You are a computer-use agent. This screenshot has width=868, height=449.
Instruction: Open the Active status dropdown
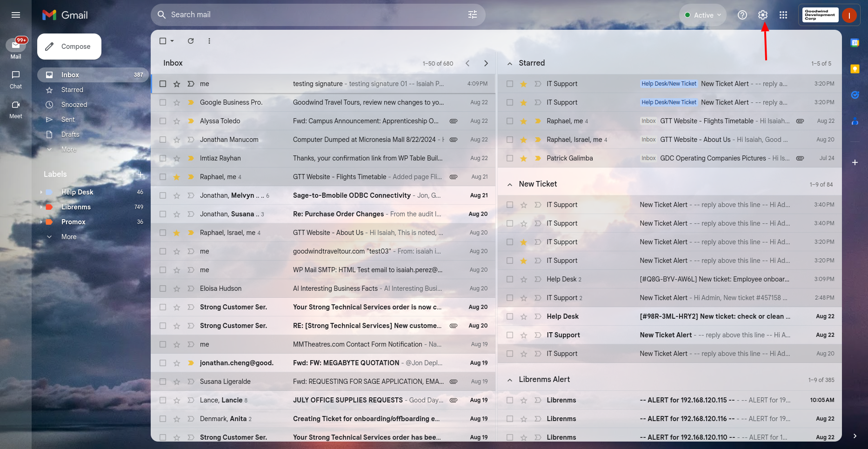[x=703, y=15]
